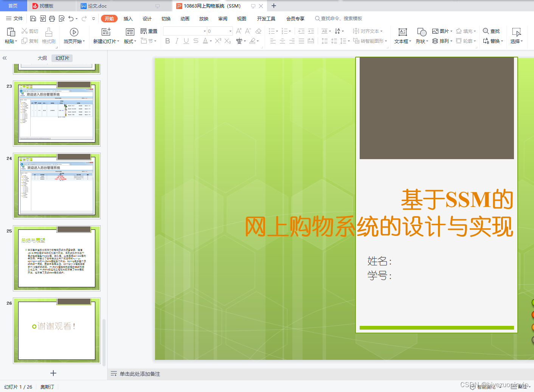The width and height of the screenshot is (534, 392).
Task: Click the Arrange (排列) layers icon
Action: tap(435, 41)
